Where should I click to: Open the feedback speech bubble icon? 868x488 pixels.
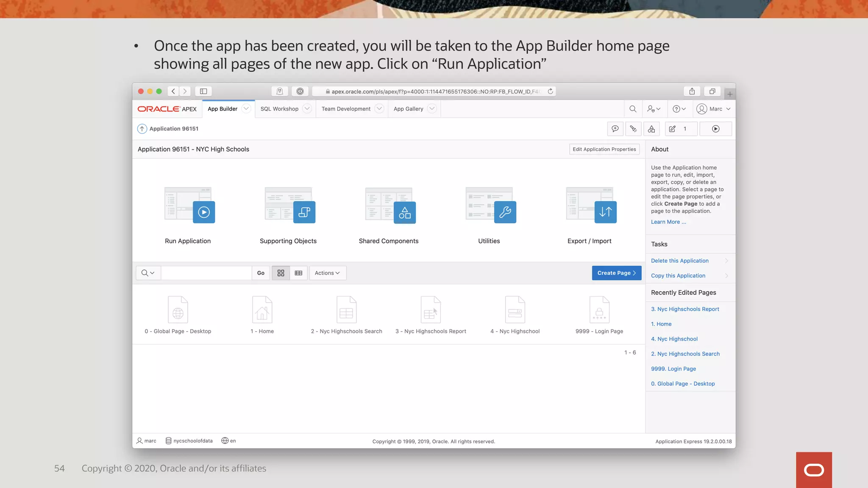pos(615,129)
